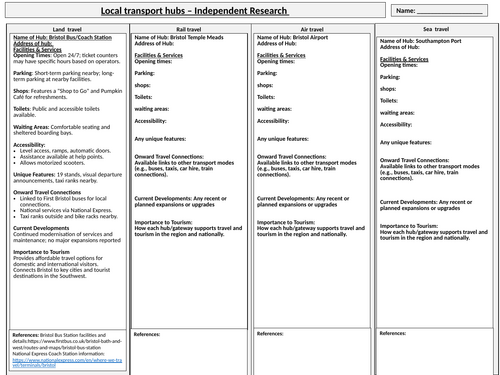The image size is (500, 375).
Task: Click 'Onward Travel Connections:' in Air travel column
Action: pyautogui.click(x=292, y=157)
